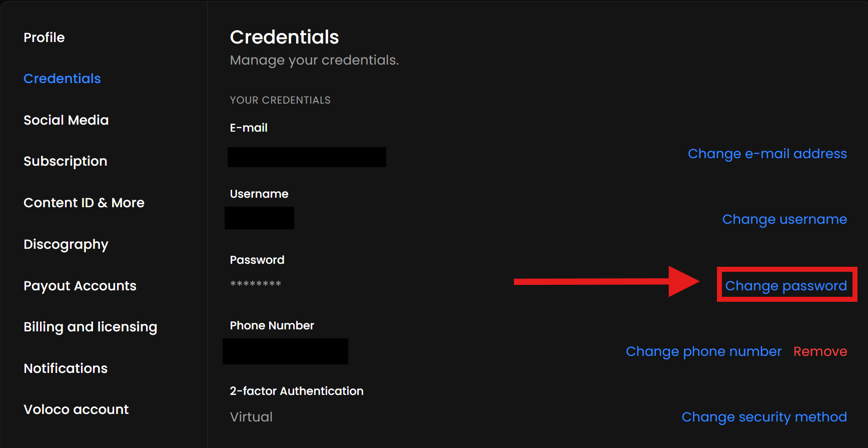Remove the phone number
Image resolution: width=868 pixels, height=448 pixels.
(820, 351)
